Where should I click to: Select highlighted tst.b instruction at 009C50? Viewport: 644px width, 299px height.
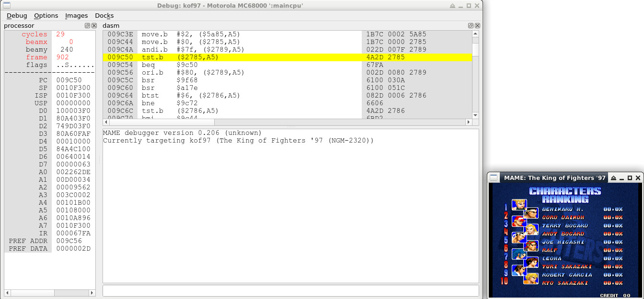pos(287,57)
